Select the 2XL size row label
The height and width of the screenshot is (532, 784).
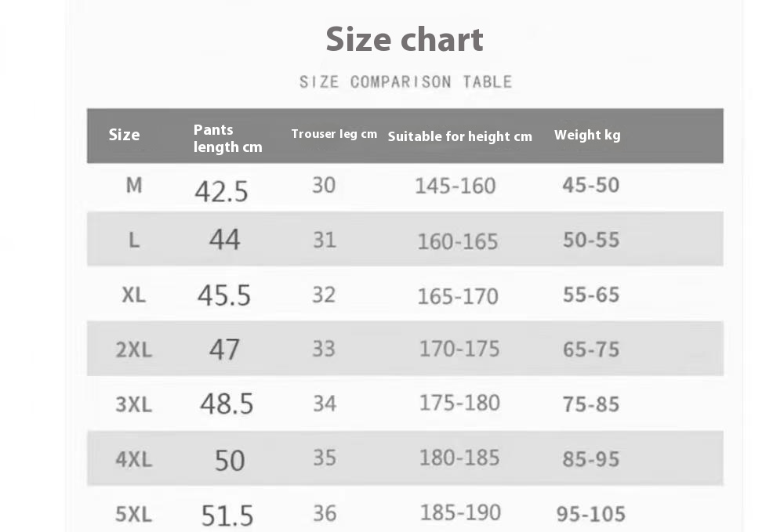pyautogui.click(x=134, y=349)
